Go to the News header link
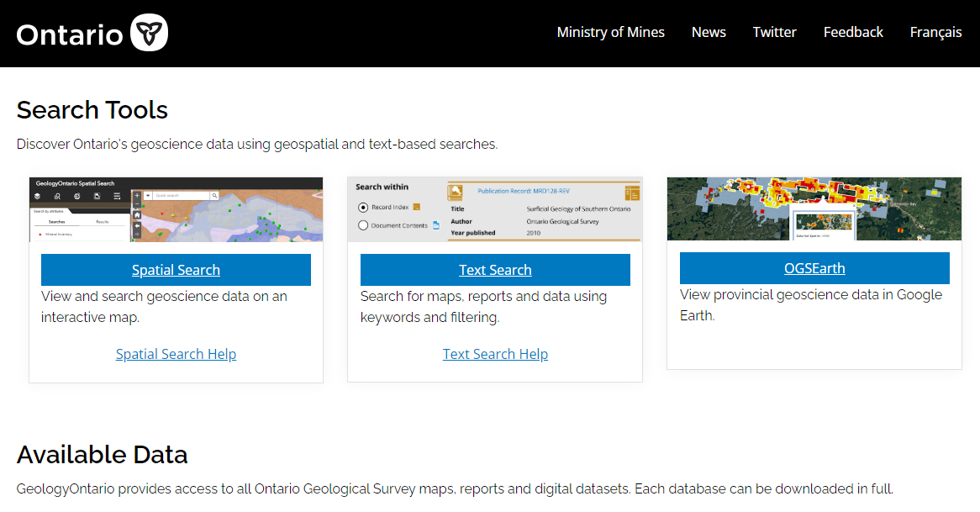 pyautogui.click(x=709, y=32)
